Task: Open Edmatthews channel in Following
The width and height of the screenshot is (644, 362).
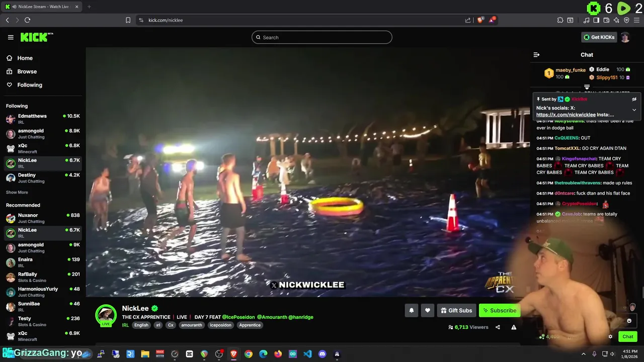Action: [43, 119]
